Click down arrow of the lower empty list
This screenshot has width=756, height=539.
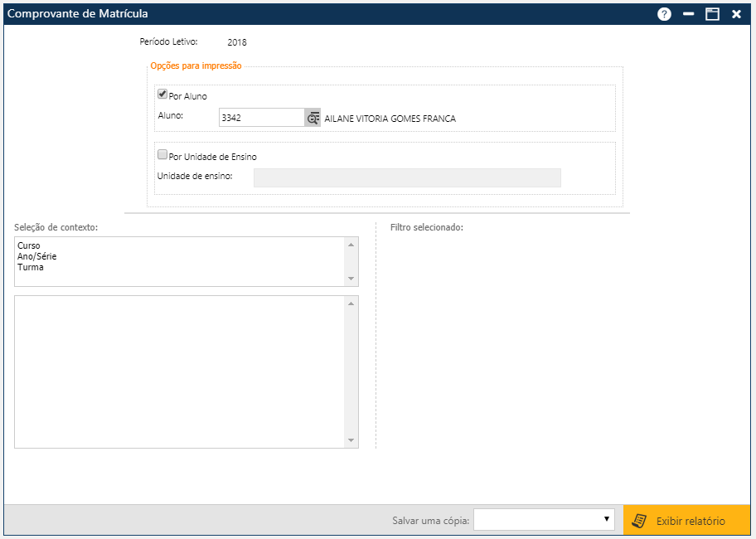[351, 440]
